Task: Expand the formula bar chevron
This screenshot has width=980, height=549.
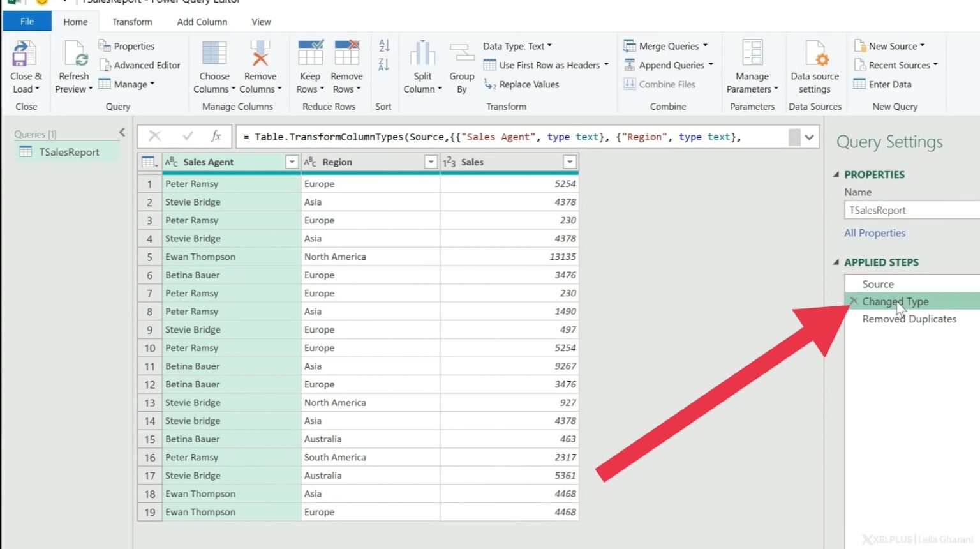Action: click(809, 137)
